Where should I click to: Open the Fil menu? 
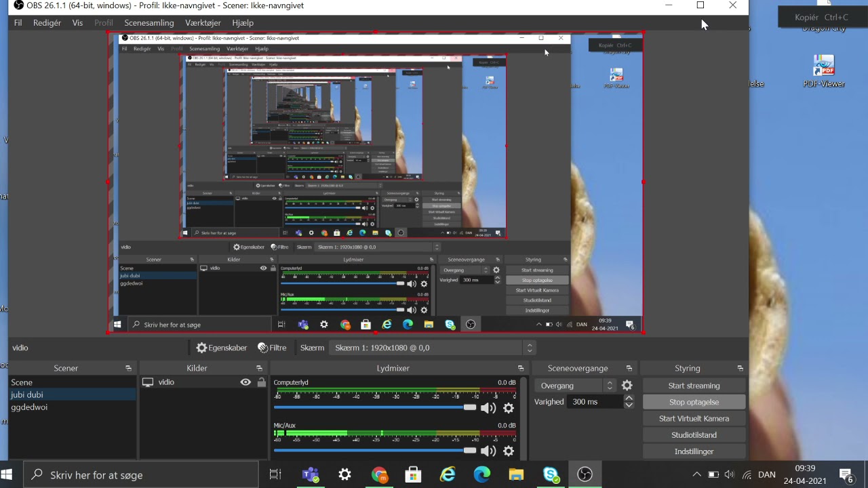pyautogui.click(x=18, y=23)
